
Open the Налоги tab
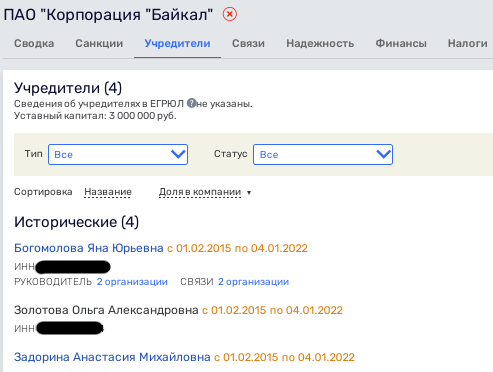[x=467, y=43]
